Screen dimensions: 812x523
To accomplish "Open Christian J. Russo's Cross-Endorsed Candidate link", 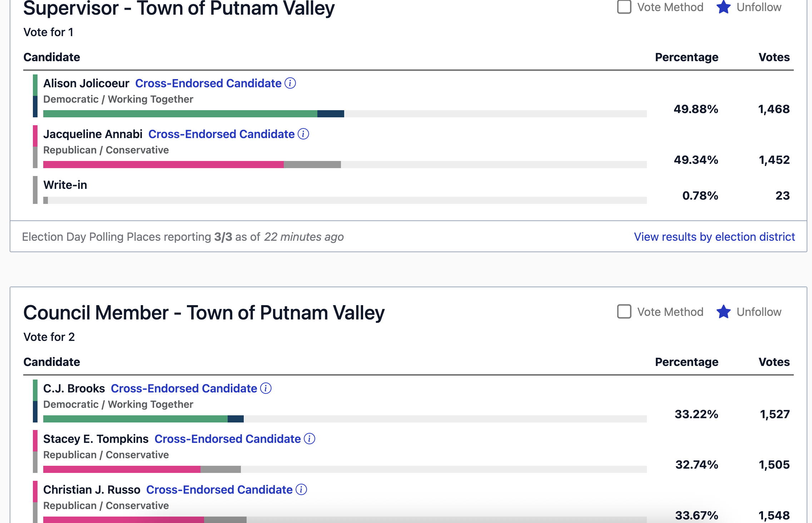I will pyautogui.click(x=219, y=490).
